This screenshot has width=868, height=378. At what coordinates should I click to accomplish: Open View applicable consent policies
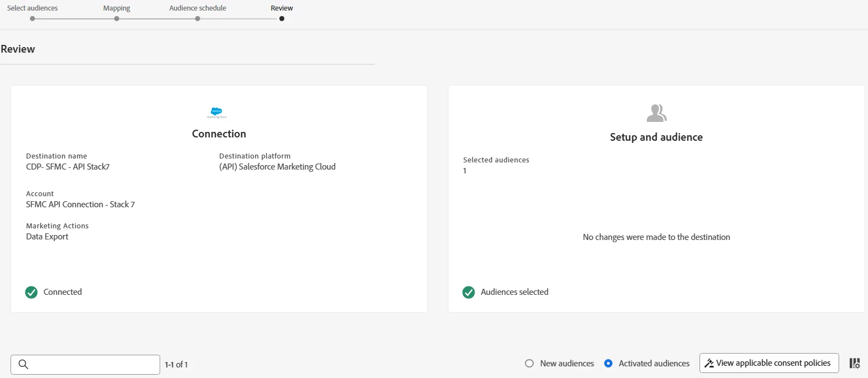[769, 364]
